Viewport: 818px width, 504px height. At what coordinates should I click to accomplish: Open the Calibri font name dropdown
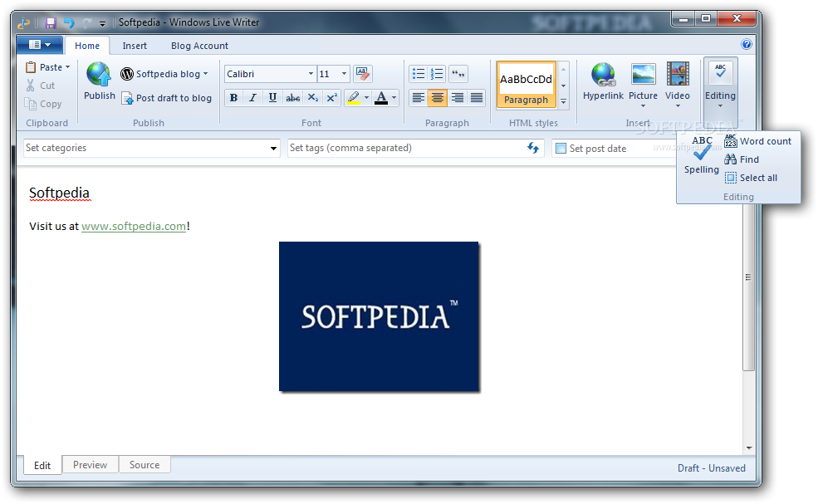pyautogui.click(x=311, y=74)
